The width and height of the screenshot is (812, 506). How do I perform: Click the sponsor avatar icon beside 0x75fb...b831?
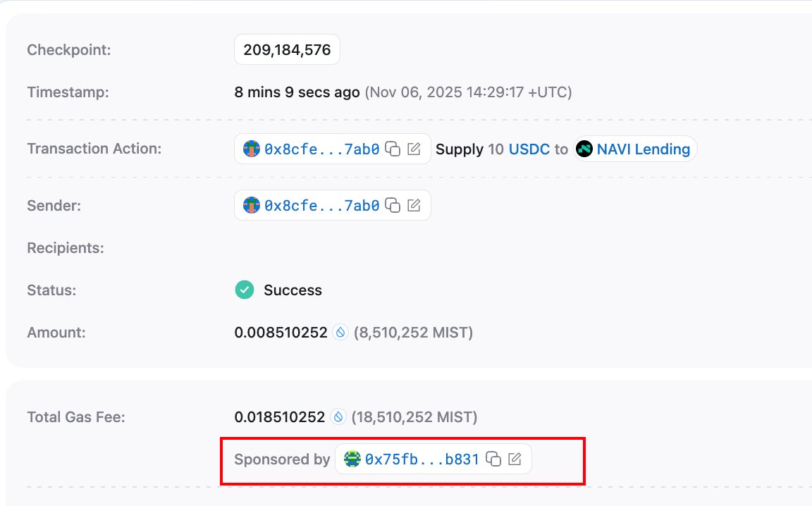[352, 459]
